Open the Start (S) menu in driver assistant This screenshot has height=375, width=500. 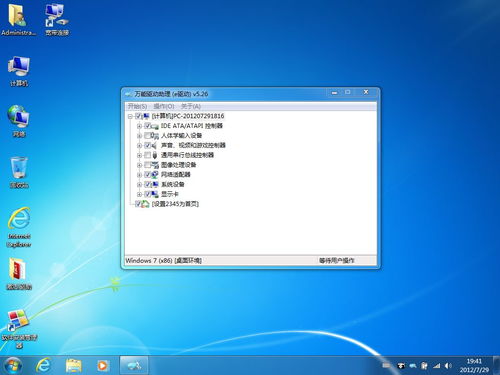coord(137,106)
